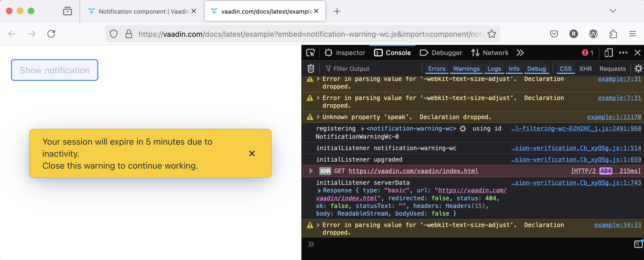Open console settings gear icon

click(x=638, y=68)
